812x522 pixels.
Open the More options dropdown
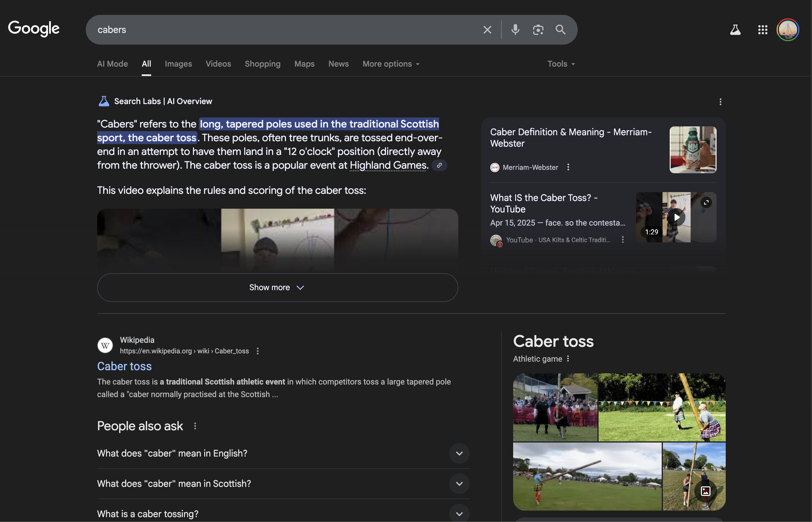tap(391, 64)
